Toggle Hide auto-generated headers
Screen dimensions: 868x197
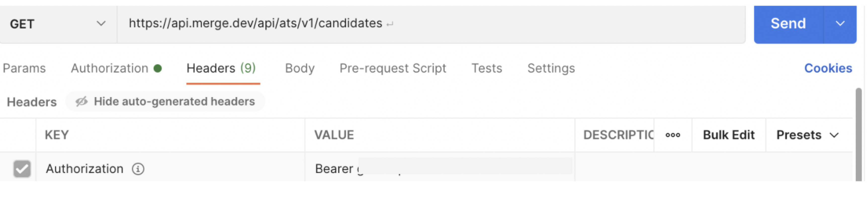coord(165,101)
